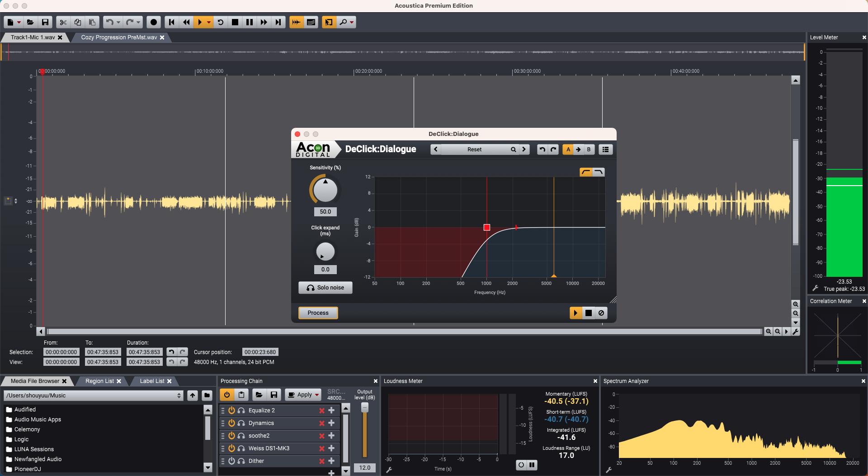
Task: Open the Undo history dropdown arrow
Action: click(x=118, y=22)
